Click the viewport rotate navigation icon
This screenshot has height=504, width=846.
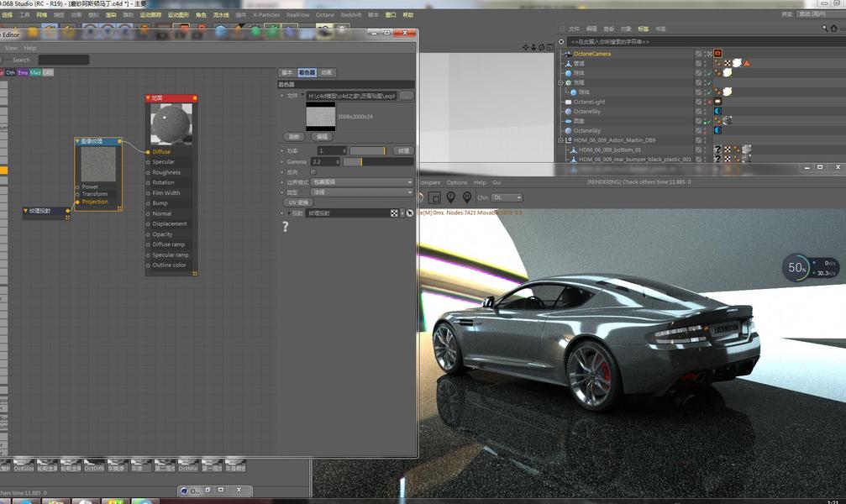click(x=541, y=48)
